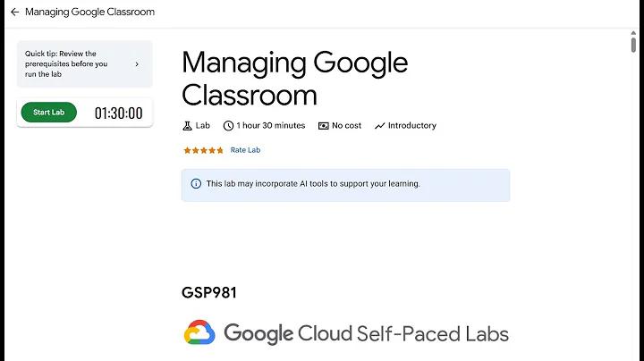The width and height of the screenshot is (644, 361).
Task: Open the Rate Lab link
Action: pos(245,150)
